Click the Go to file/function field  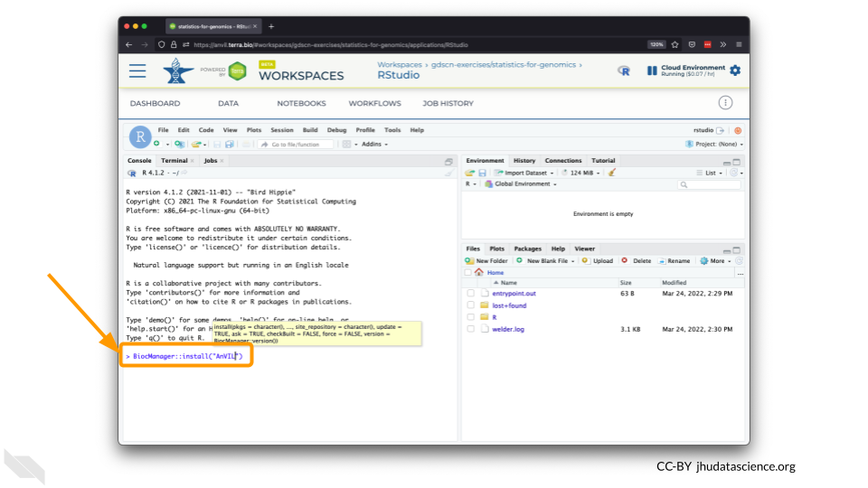click(297, 145)
